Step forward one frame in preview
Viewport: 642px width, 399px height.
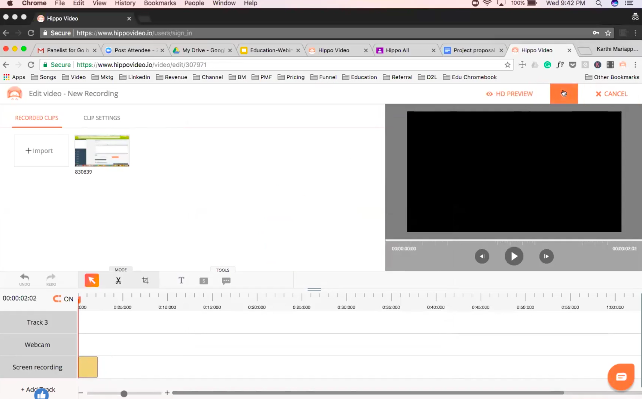point(546,257)
